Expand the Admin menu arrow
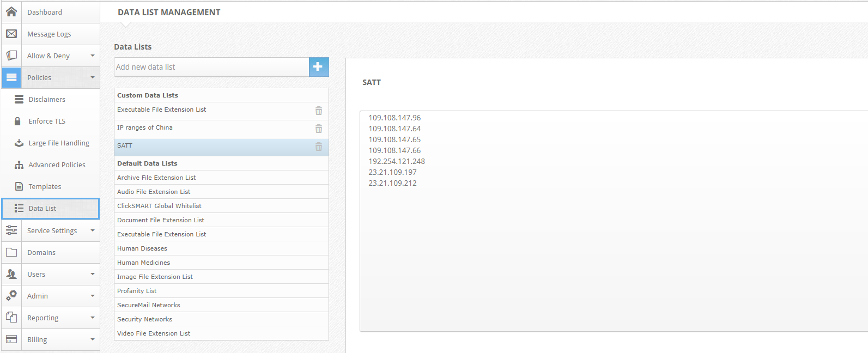Image resolution: width=868 pixels, height=353 pixels. pos(93,296)
